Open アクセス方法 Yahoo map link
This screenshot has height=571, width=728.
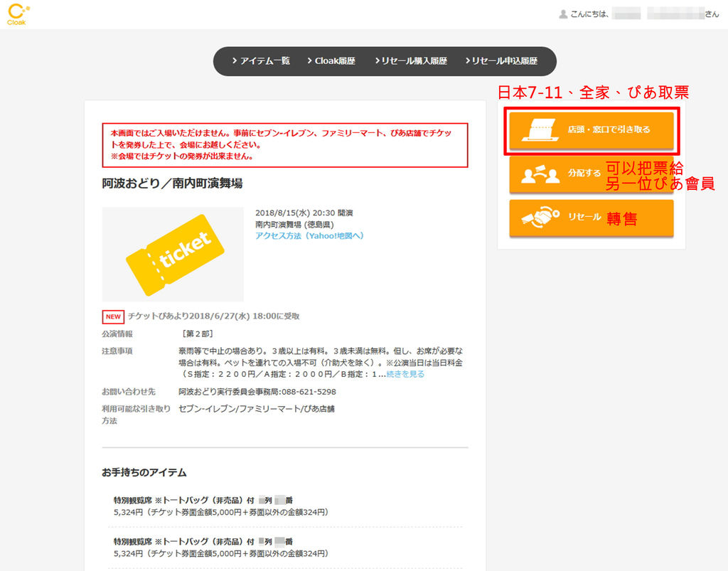310,236
